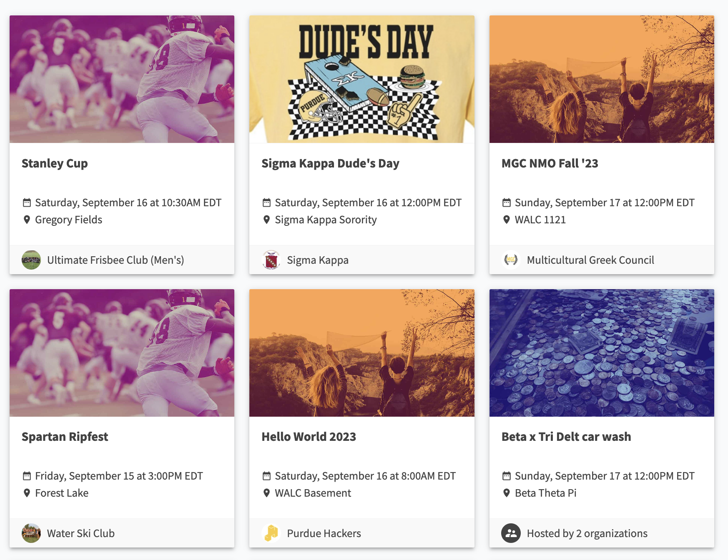Click the Sigma Kappa crest icon
Viewport: 728px width, 560px height.
point(271,260)
